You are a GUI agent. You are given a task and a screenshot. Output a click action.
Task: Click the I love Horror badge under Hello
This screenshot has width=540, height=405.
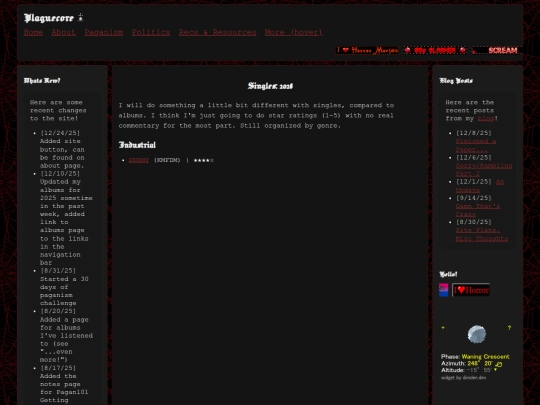[x=471, y=290]
